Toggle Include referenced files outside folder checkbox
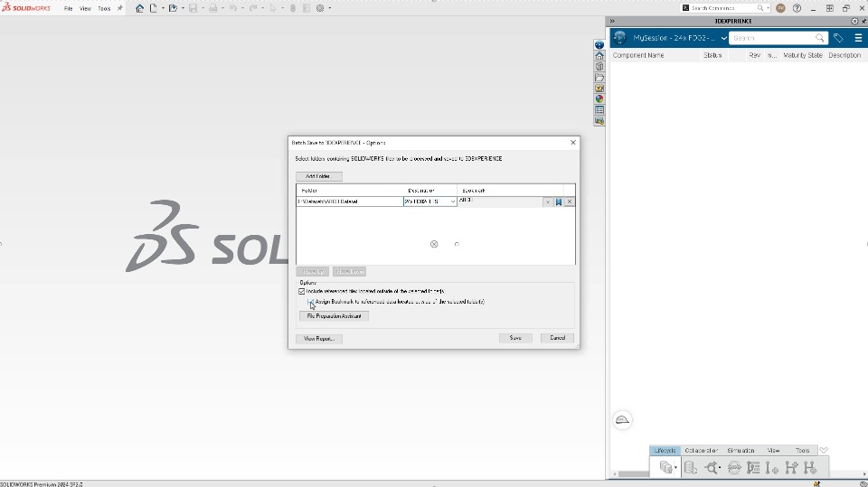The image size is (868, 487). [302, 291]
